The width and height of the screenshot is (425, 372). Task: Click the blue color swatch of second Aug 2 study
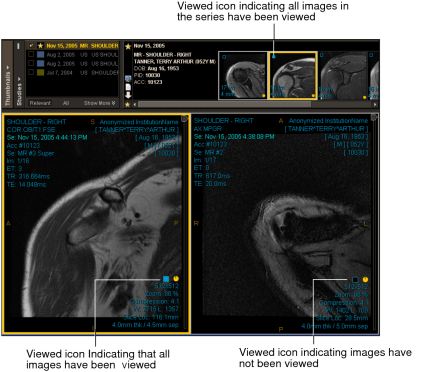point(40,63)
